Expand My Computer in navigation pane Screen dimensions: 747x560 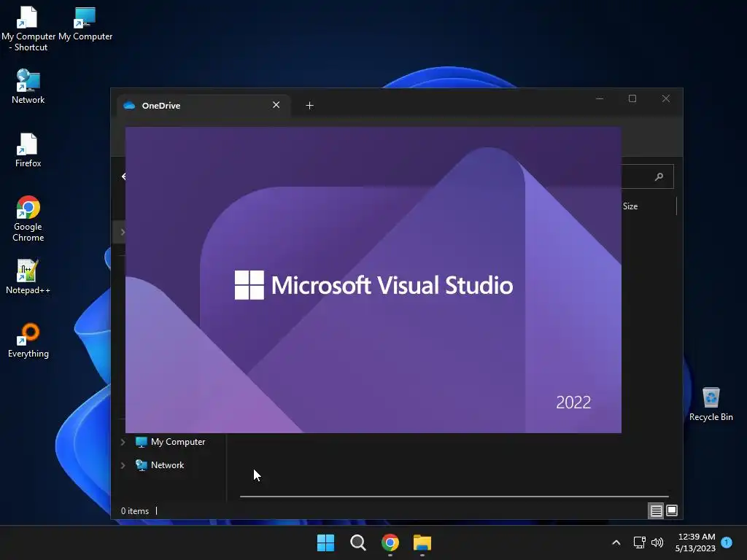point(123,442)
